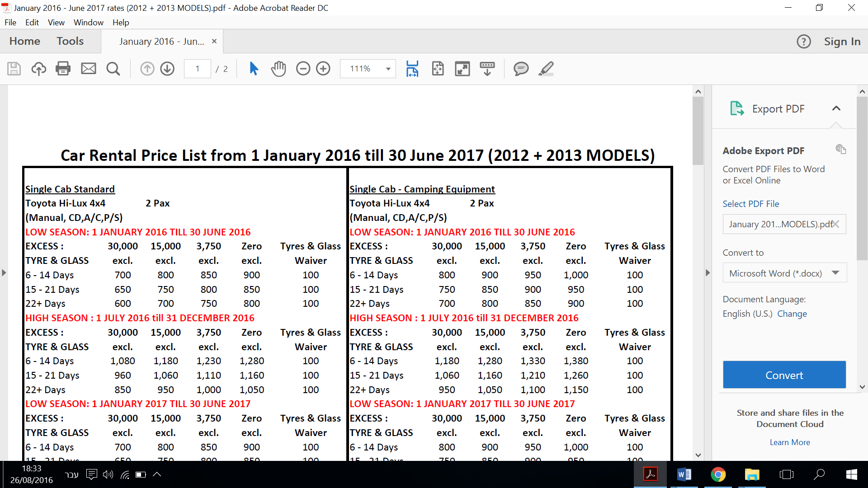This screenshot has height=488, width=868.
Task: Go to next page arrow
Action: (x=167, y=69)
